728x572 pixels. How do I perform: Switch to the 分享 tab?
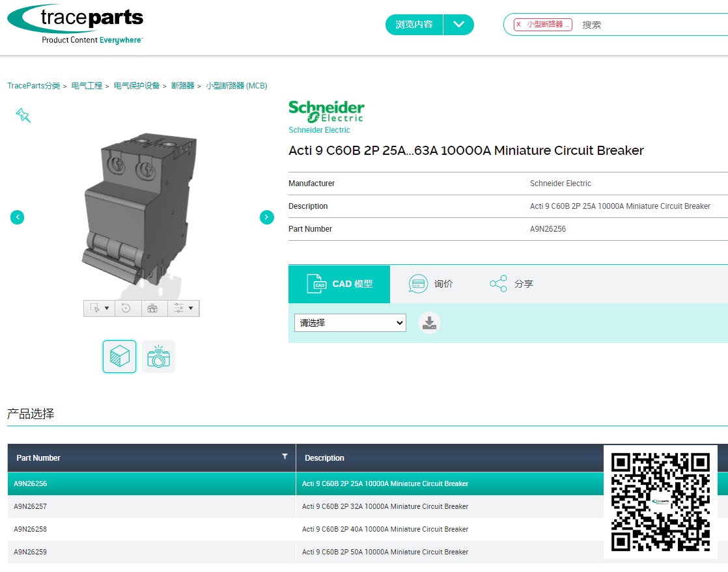point(511,284)
